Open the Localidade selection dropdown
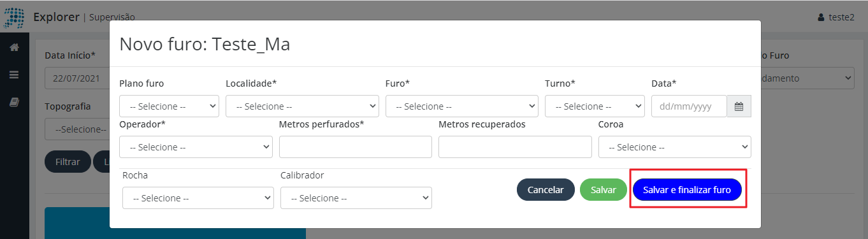Viewport: 868px width, 239px height. [302, 106]
